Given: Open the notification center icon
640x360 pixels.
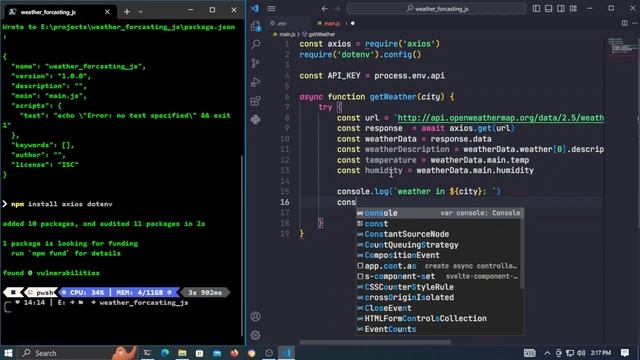Looking at the screenshot, I should 625,353.
